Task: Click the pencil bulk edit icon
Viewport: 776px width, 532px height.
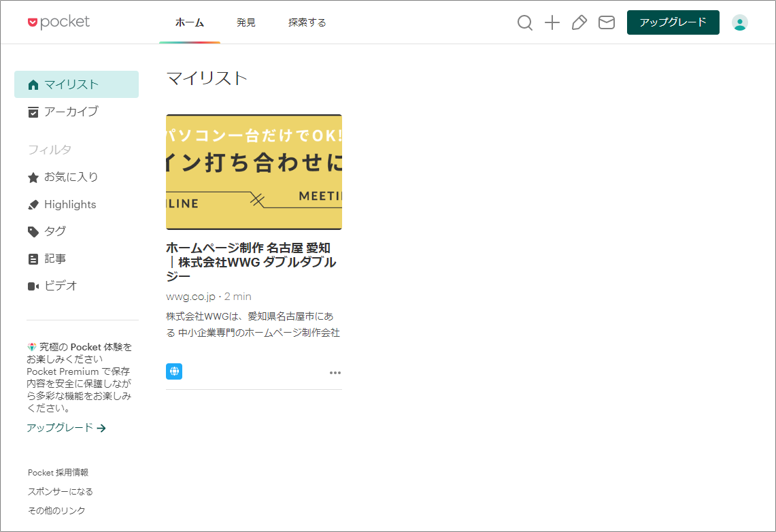Action: [579, 23]
